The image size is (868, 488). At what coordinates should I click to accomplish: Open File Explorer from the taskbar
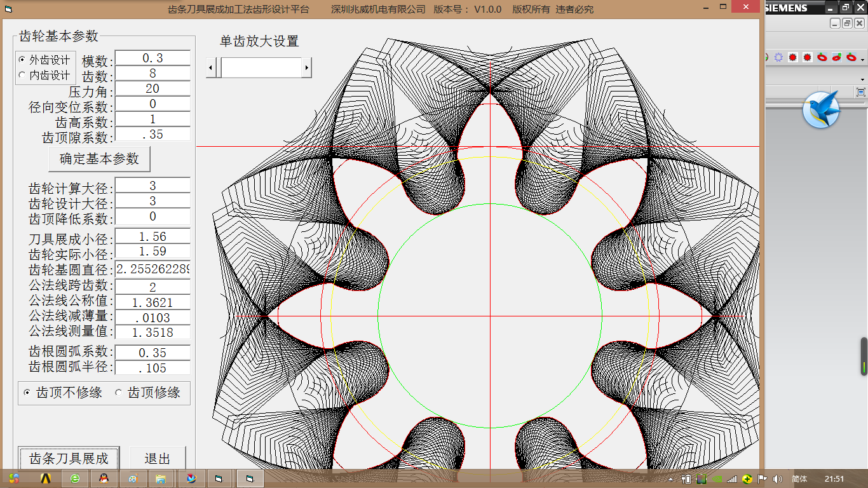[161, 478]
